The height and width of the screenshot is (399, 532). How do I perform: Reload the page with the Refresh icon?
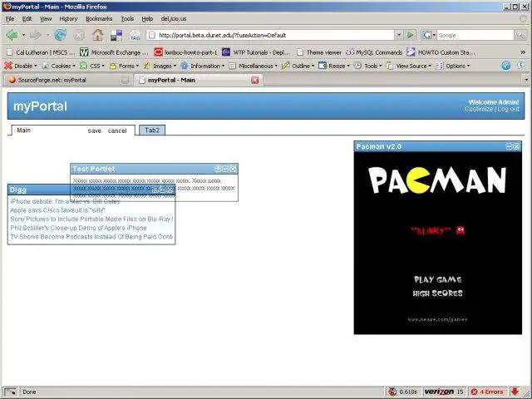(x=61, y=35)
